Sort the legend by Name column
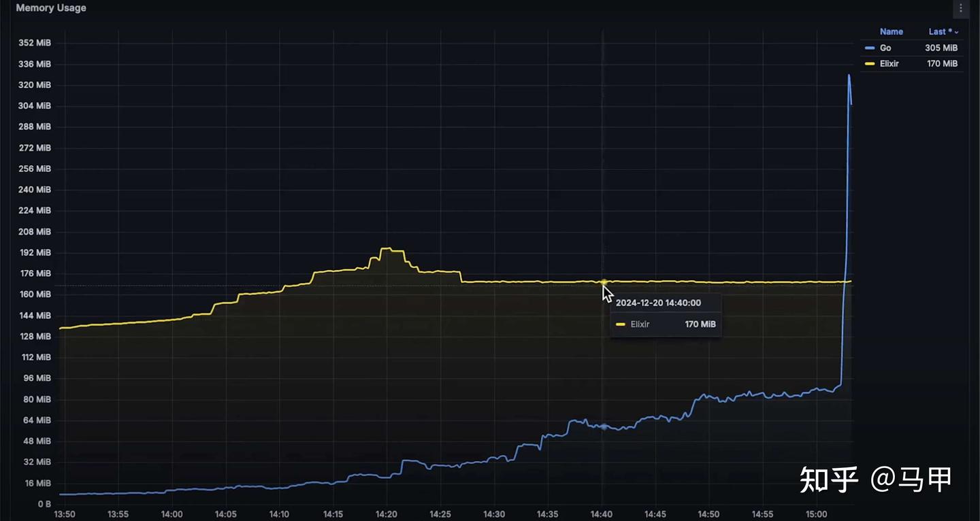Image resolution: width=980 pixels, height=521 pixels. pos(891,31)
